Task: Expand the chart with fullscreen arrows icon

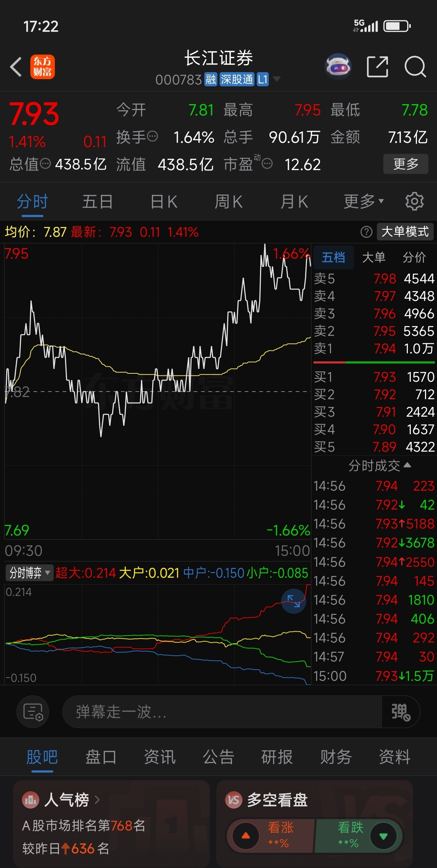Action: [x=294, y=601]
